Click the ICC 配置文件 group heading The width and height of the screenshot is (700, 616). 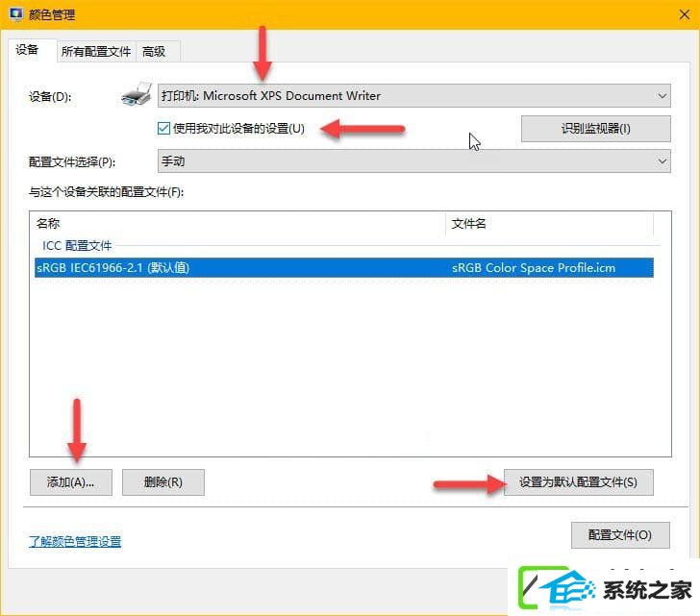click(77, 245)
